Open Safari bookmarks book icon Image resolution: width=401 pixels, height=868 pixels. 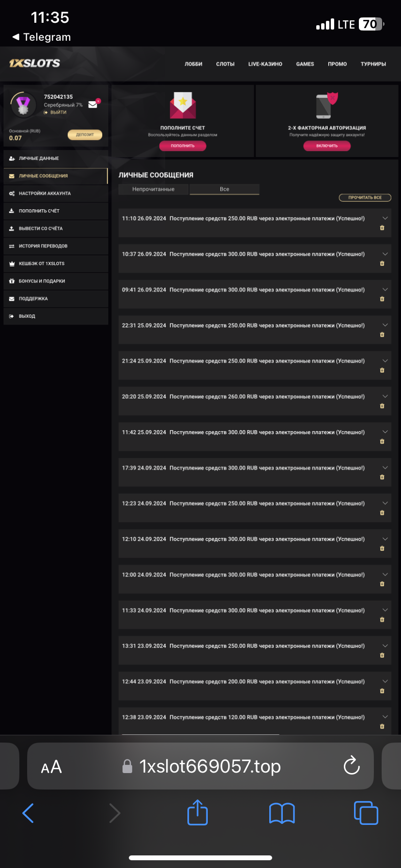click(282, 813)
